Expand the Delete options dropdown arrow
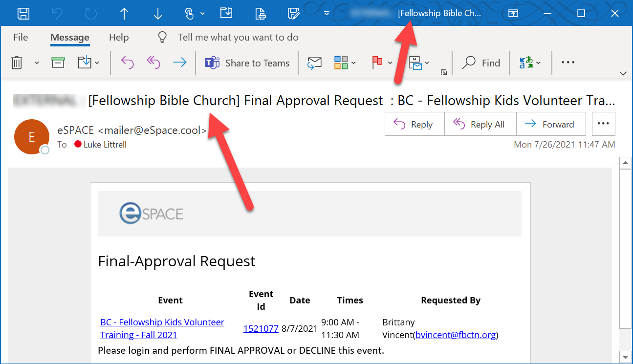Viewport: 633px width, 364px height. click(x=37, y=63)
